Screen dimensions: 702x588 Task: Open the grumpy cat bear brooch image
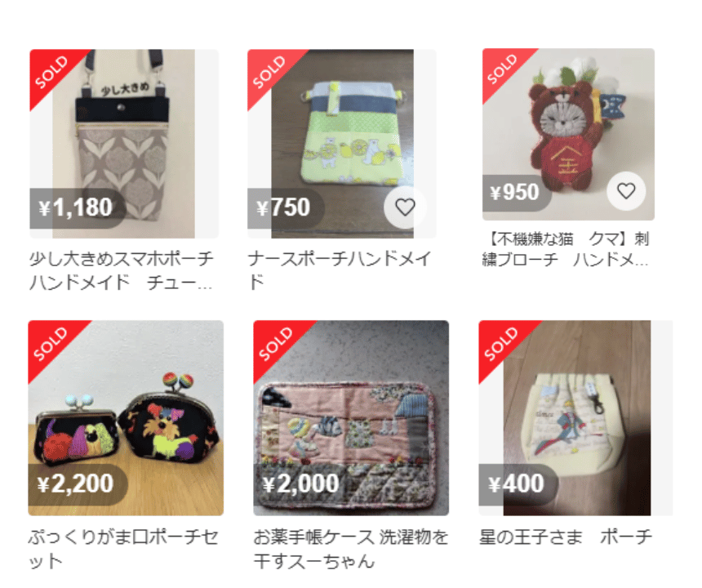568,135
